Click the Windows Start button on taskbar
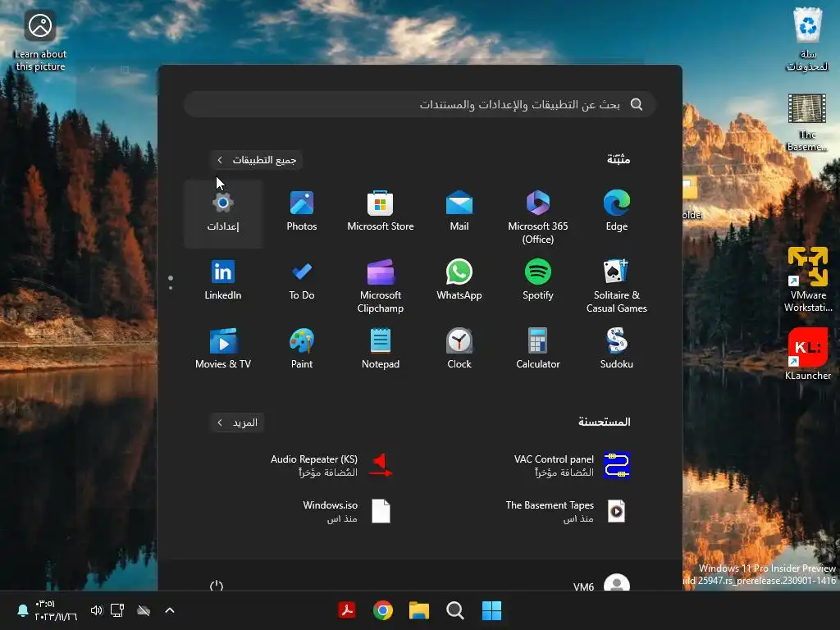This screenshot has height=630, width=840. 491,610
